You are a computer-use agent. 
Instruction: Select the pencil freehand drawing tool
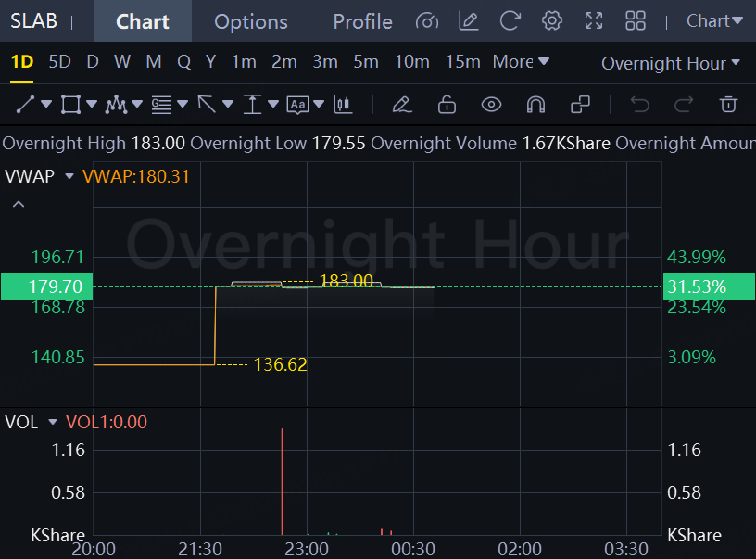(402, 104)
